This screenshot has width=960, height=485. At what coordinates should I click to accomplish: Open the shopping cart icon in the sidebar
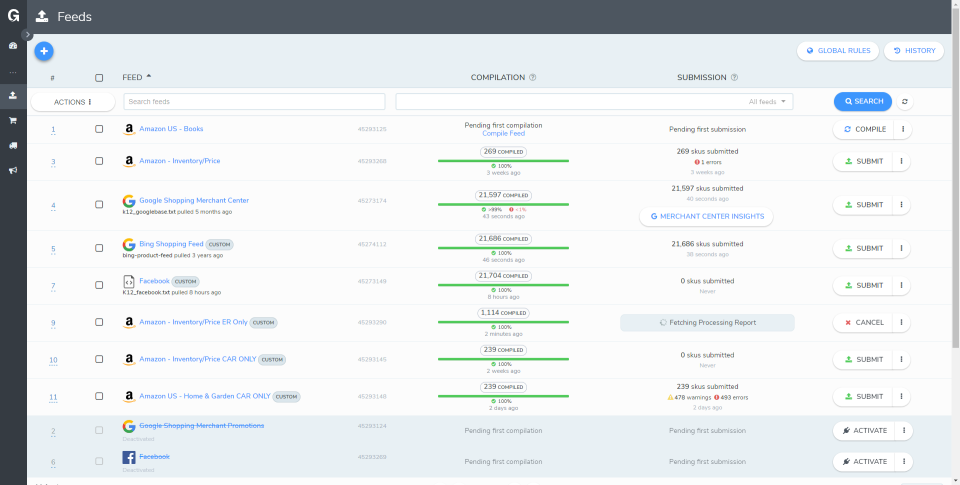point(13,121)
